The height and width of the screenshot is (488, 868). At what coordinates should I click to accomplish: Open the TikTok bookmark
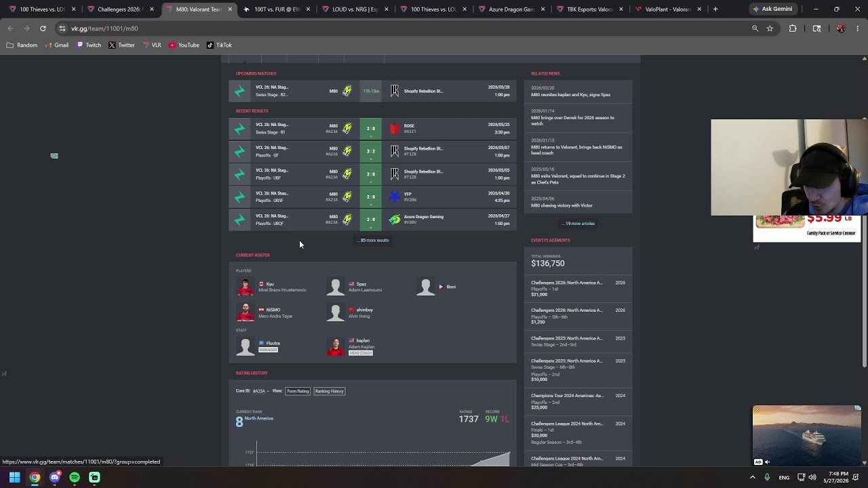(219, 45)
